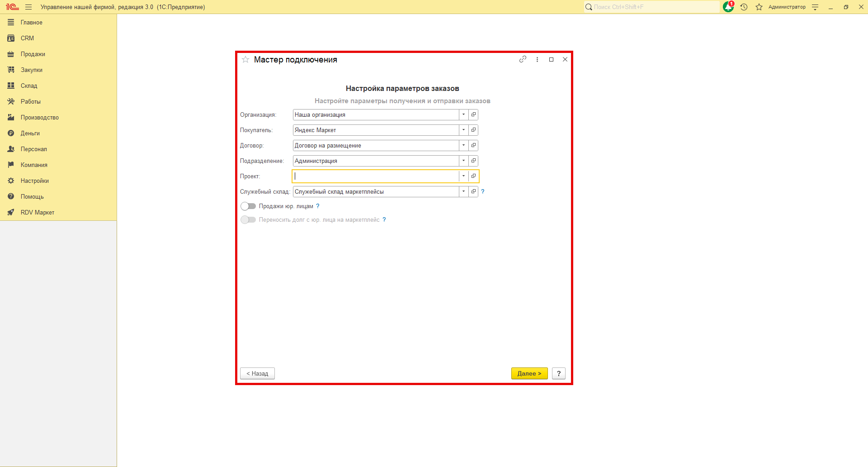Expand the Подразделение dropdown list
The image size is (868, 467).
[463, 161]
